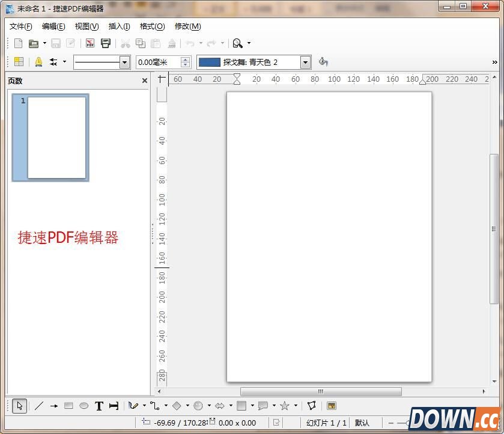Open the 插入 menu
The height and width of the screenshot is (434, 504).
[x=118, y=26]
